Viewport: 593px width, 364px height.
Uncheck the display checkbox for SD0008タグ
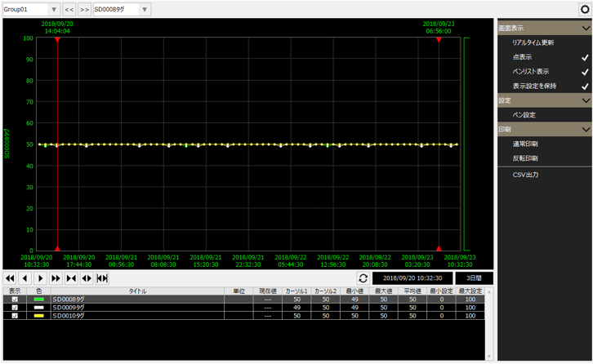[15, 300]
